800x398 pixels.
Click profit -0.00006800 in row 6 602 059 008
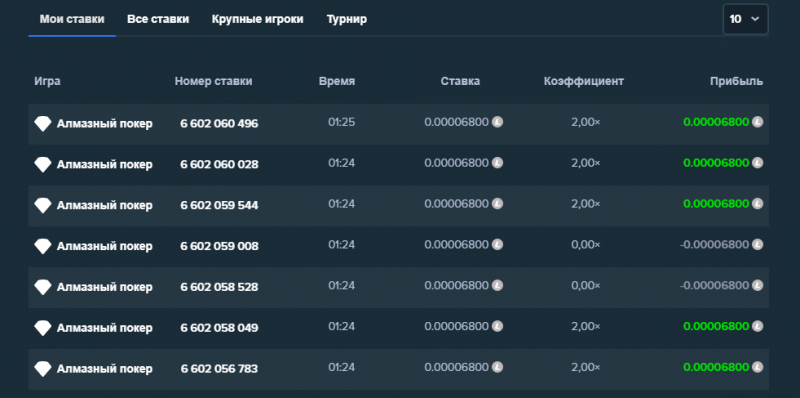(x=714, y=244)
